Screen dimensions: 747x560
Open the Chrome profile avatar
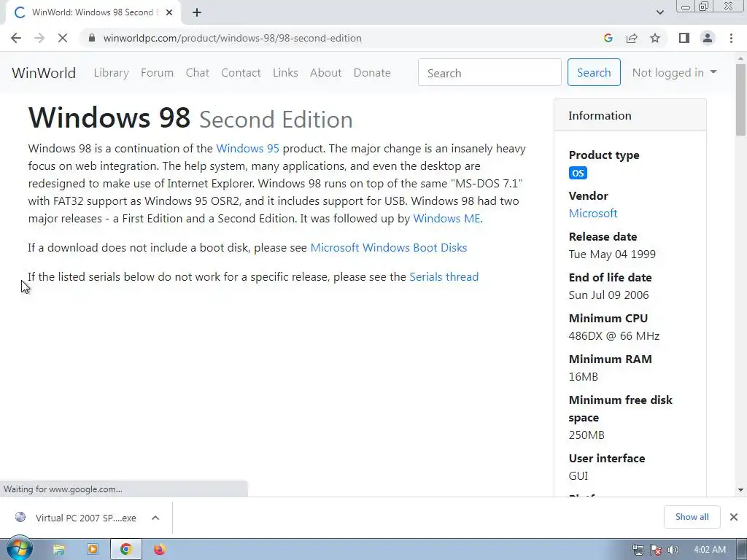click(x=708, y=38)
